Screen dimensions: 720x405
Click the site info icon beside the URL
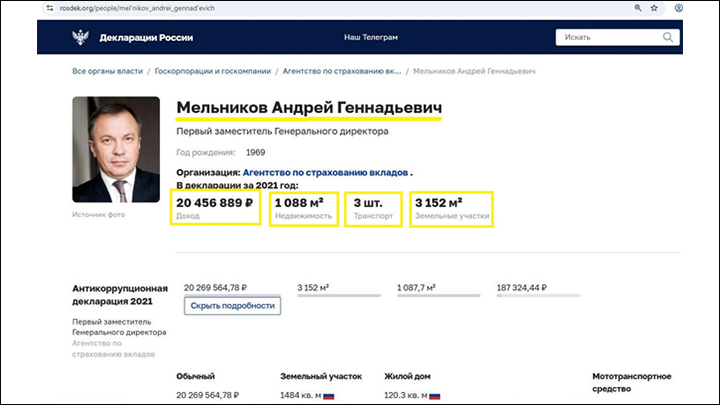pos(50,7)
